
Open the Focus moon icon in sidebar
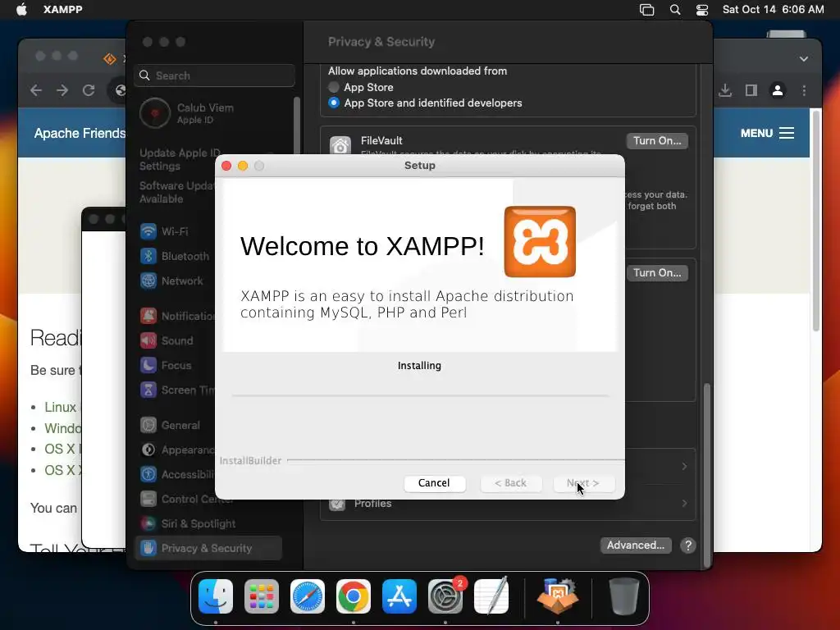click(148, 365)
